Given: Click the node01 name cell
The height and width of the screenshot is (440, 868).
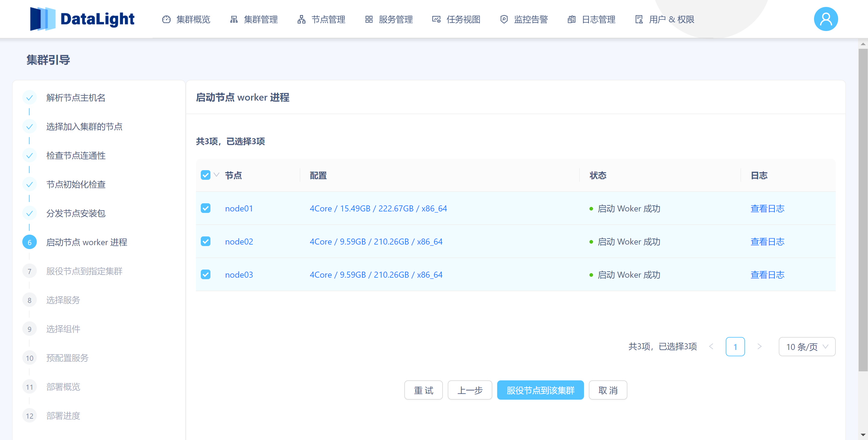Looking at the screenshot, I should pyautogui.click(x=239, y=208).
